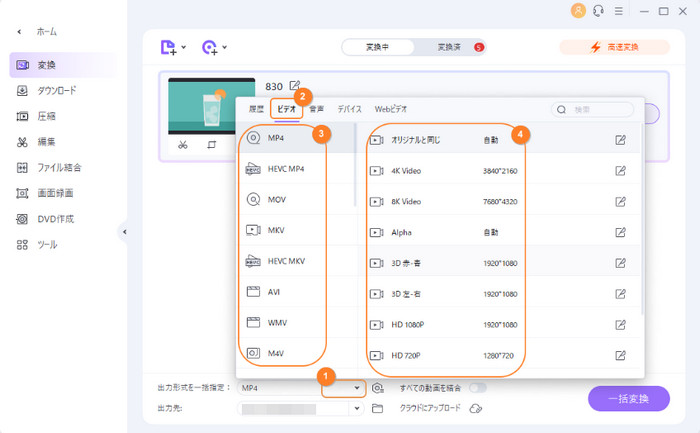Edit settings for 3D 左-右 preset

621,294
